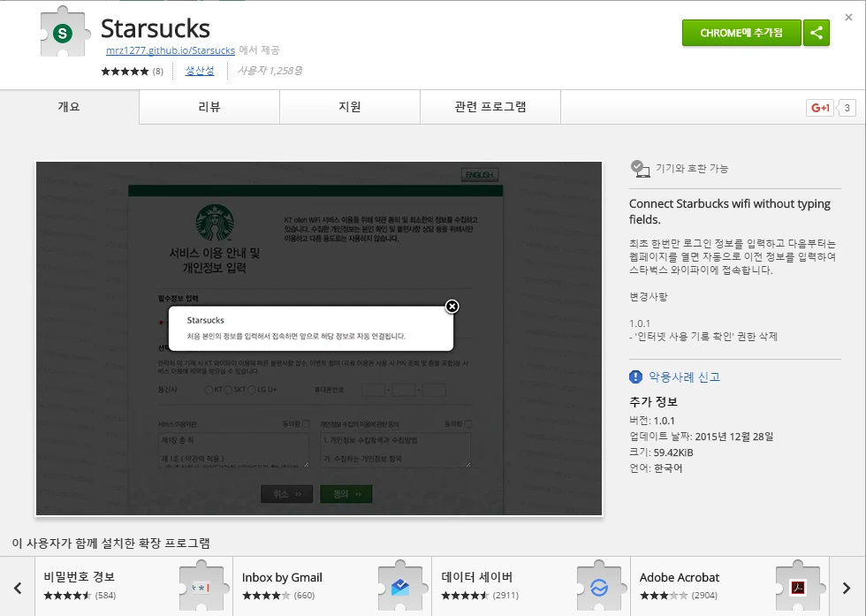Viewport: 866px width, 616px height.
Task: Click the '추가 정보' heading
Action: [653, 401]
